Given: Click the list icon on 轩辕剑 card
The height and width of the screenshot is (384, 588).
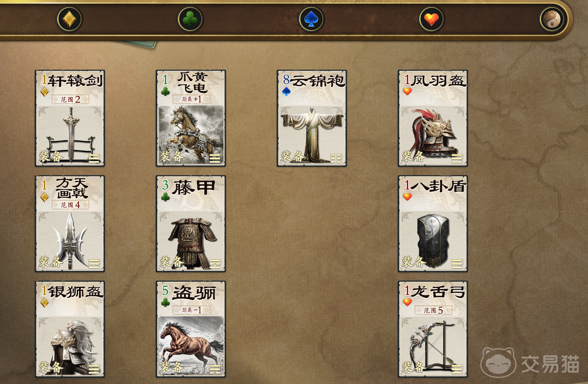Looking at the screenshot, I should pos(94,158).
